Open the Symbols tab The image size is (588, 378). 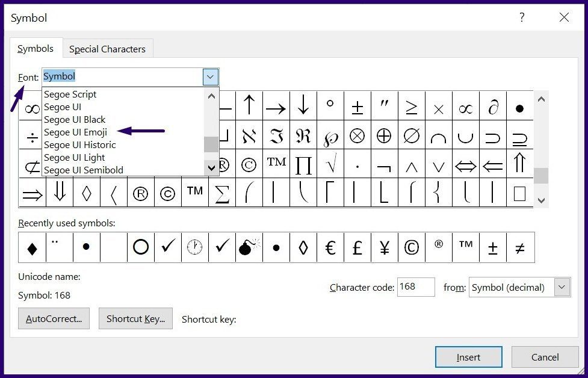coord(36,49)
